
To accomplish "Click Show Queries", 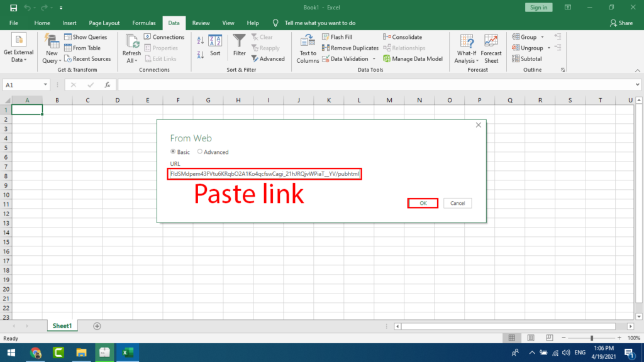I will pyautogui.click(x=86, y=37).
